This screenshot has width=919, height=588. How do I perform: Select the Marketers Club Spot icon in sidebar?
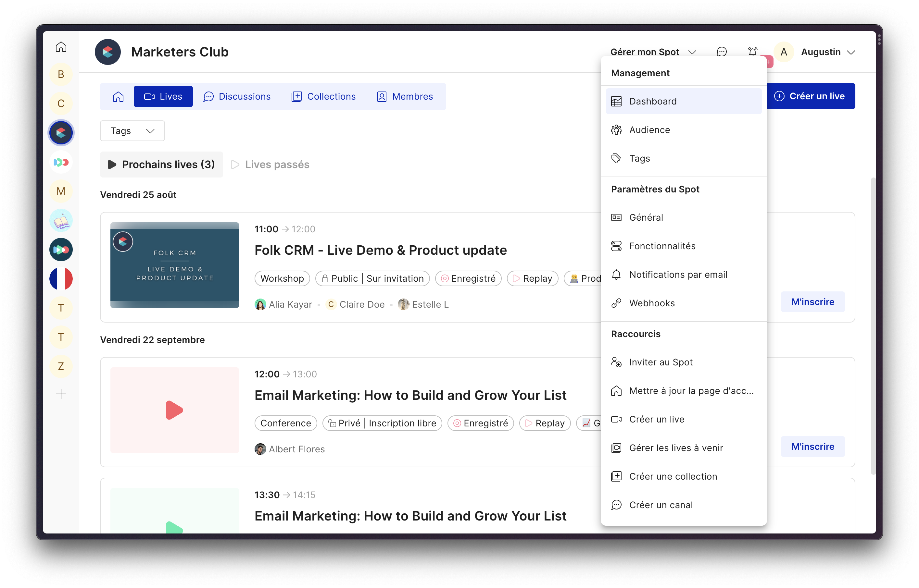(61, 132)
